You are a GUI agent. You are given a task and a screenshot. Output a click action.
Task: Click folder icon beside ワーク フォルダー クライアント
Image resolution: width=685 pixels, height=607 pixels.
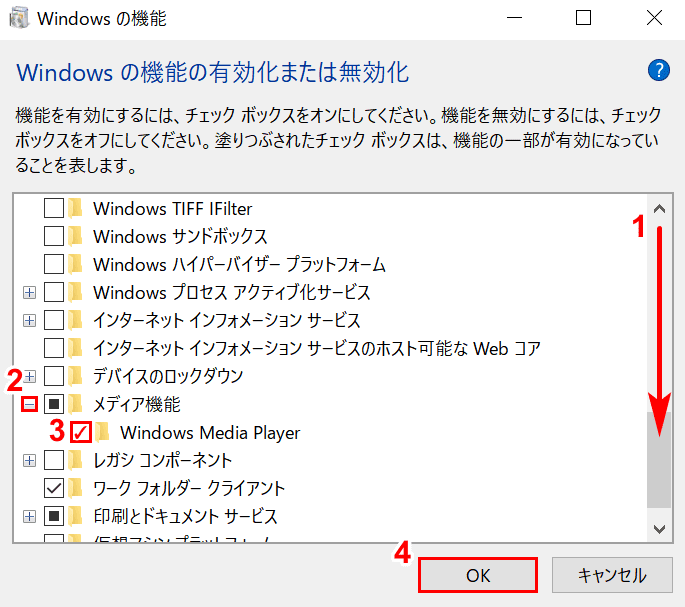[76, 488]
